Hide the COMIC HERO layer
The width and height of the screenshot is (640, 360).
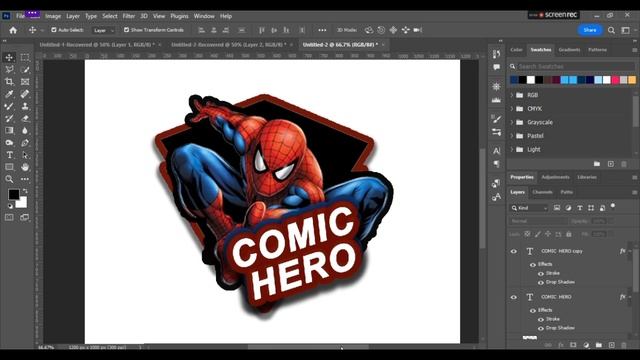[x=514, y=297]
